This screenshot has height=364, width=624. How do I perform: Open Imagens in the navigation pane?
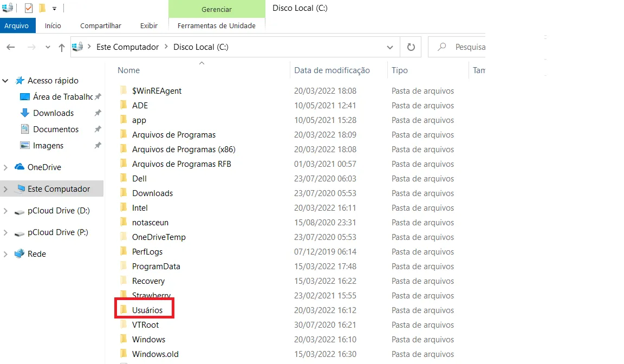click(x=48, y=146)
